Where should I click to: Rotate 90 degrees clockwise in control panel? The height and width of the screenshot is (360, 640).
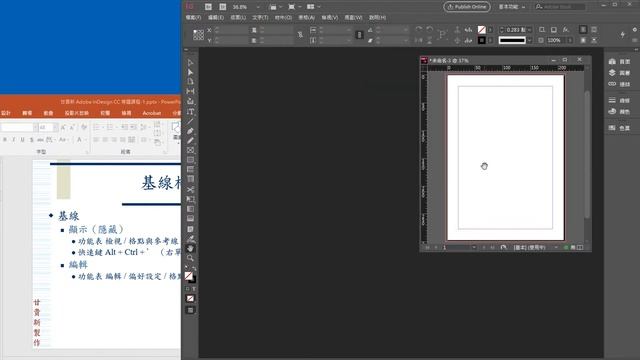[x=418, y=29]
